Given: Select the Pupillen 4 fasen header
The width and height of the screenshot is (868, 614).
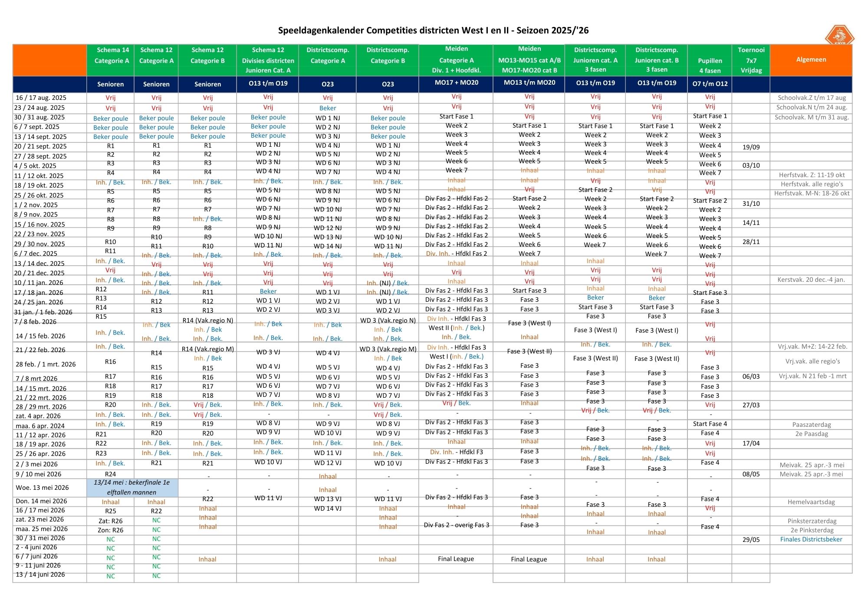Looking at the screenshot, I should (710, 65).
